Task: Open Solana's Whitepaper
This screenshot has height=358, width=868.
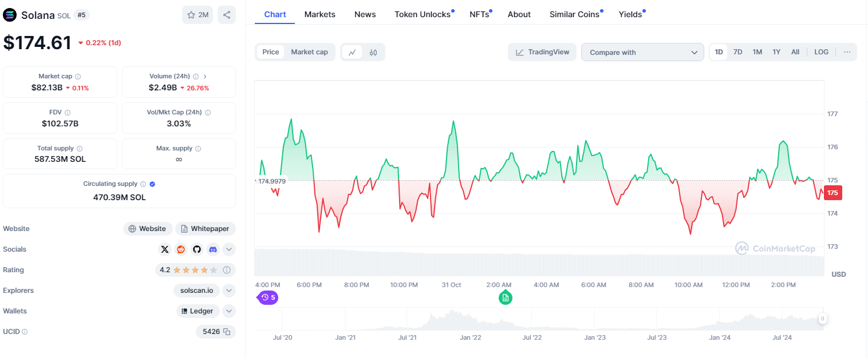Action: click(x=205, y=228)
